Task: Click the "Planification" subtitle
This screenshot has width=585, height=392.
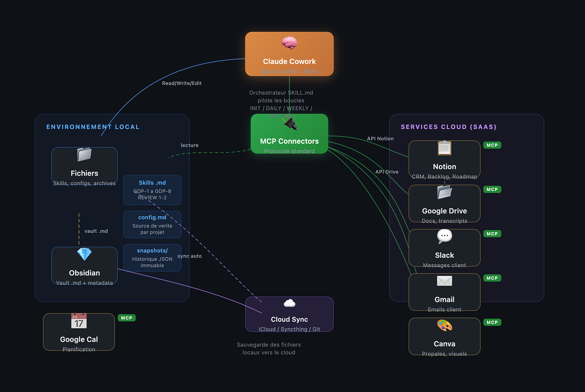Action: click(x=79, y=349)
